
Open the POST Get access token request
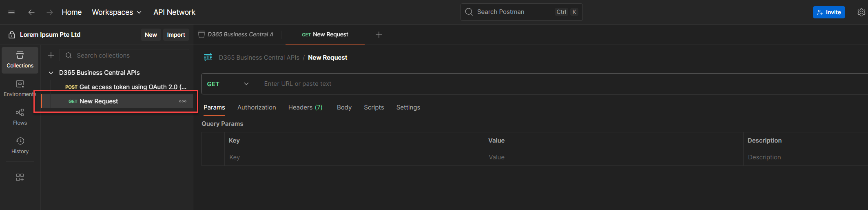[x=126, y=87]
